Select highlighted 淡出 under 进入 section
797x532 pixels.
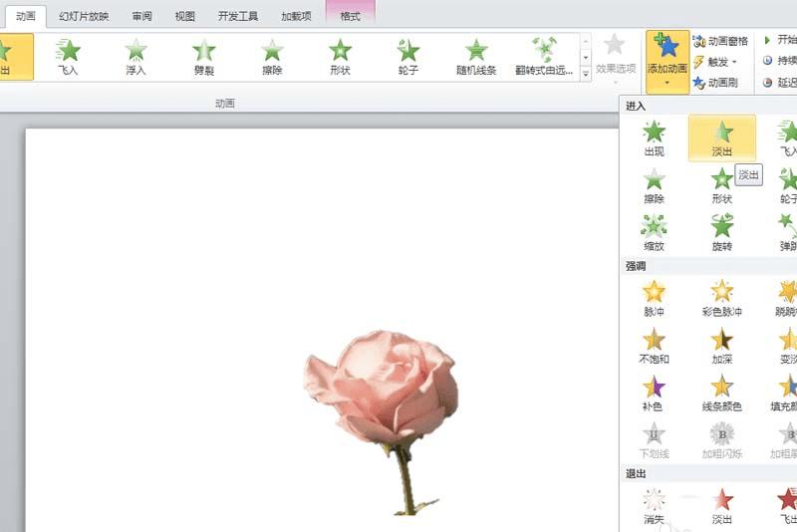point(721,138)
